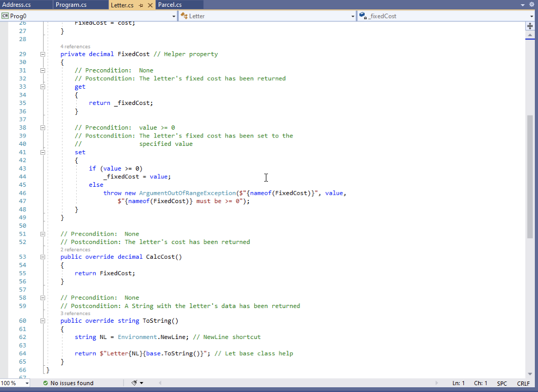
Task: Click the horizontal scroll right arrow
Action: (437, 383)
